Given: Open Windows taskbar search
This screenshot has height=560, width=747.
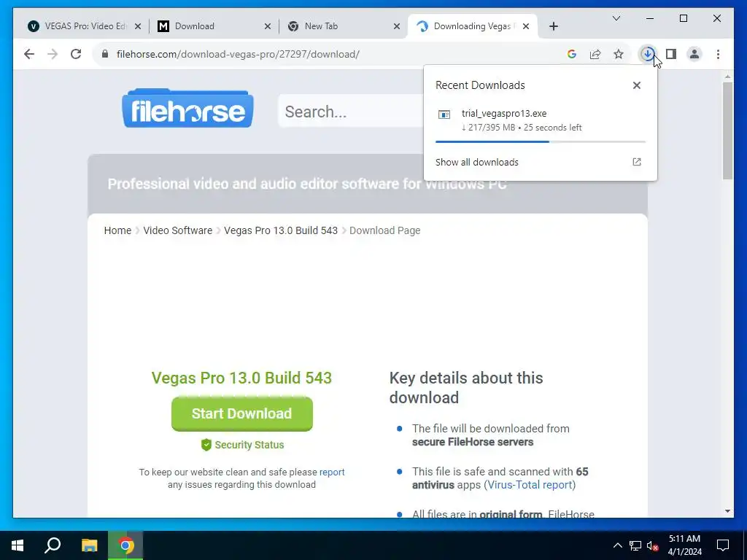Looking at the screenshot, I should (53, 545).
